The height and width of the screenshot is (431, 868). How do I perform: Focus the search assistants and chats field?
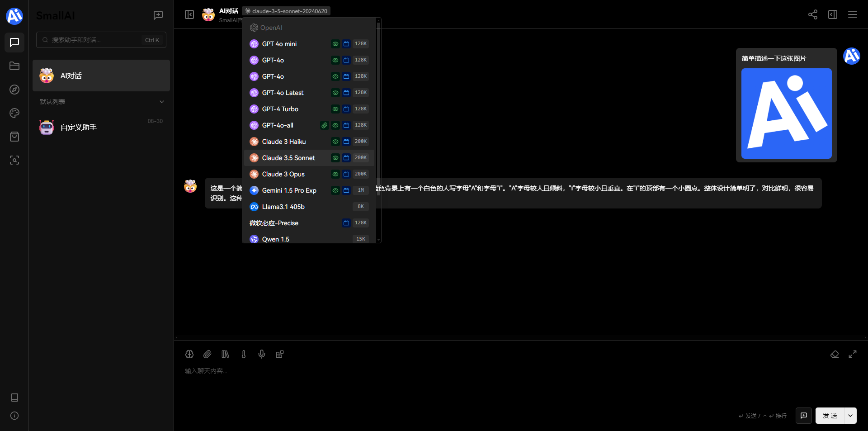point(101,40)
